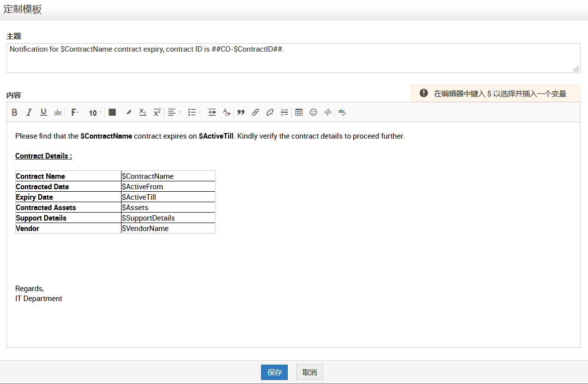Image resolution: width=588 pixels, height=384 pixels.
Task: Toggle bold formatting
Action: pyautogui.click(x=14, y=112)
